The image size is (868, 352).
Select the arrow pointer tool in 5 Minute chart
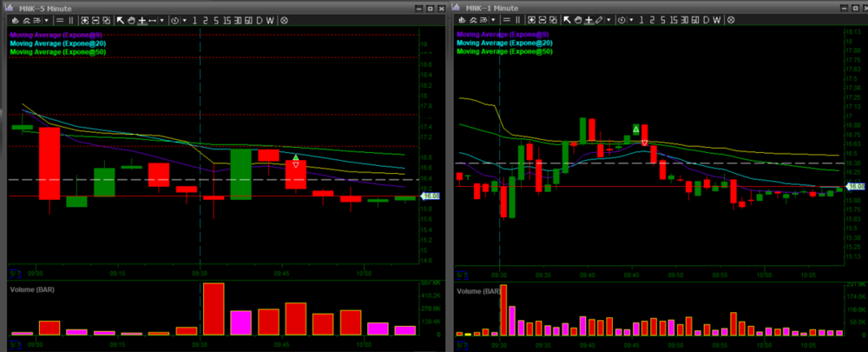(x=121, y=20)
